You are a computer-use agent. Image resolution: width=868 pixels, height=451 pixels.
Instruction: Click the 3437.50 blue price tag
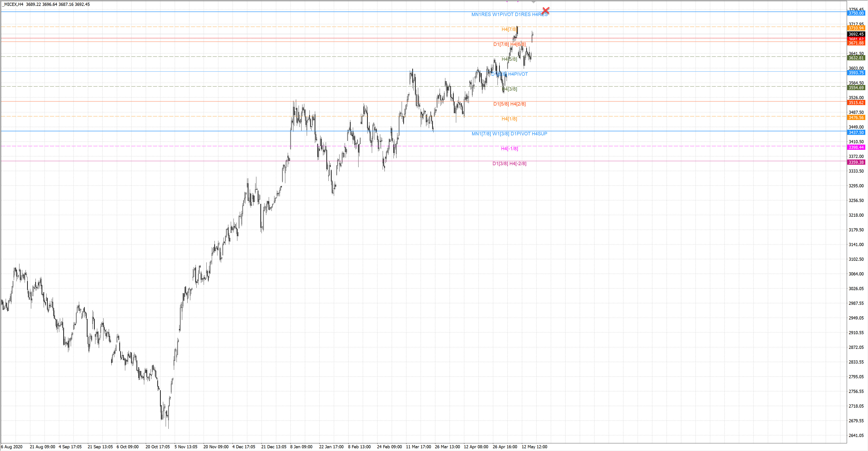tap(856, 132)
